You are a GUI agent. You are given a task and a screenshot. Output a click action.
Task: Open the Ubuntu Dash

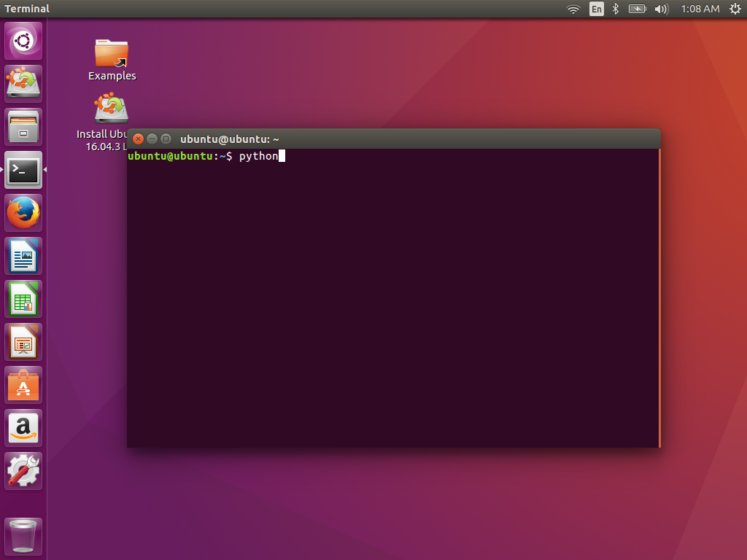pyautogui.click(x=23, y=40)
